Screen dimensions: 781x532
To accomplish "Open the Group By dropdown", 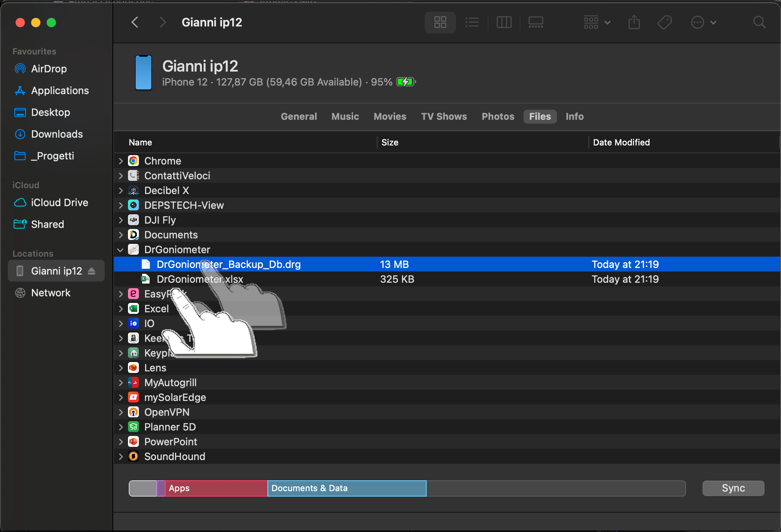I will pos(597,22).
